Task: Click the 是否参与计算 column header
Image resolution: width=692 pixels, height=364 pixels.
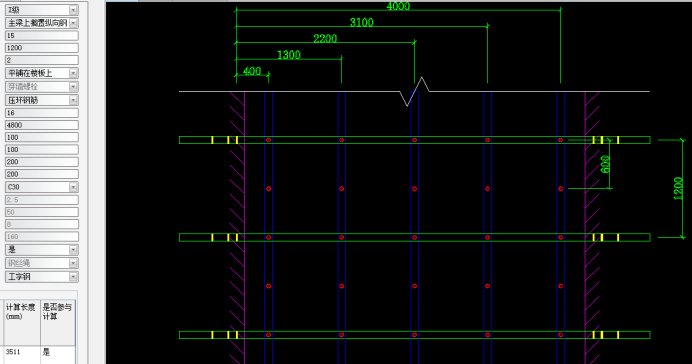Action: click(58, 323)
